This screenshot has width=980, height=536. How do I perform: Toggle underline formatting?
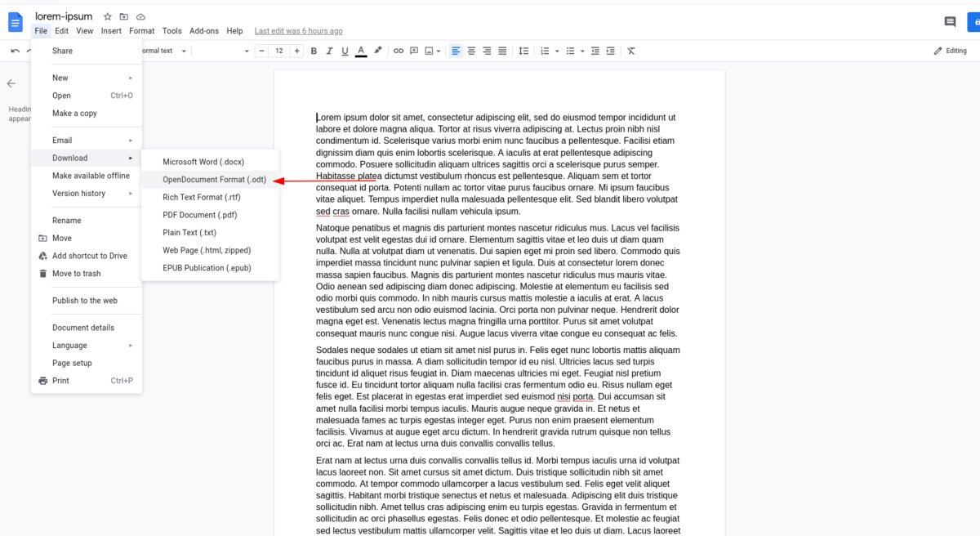(345, 51)
